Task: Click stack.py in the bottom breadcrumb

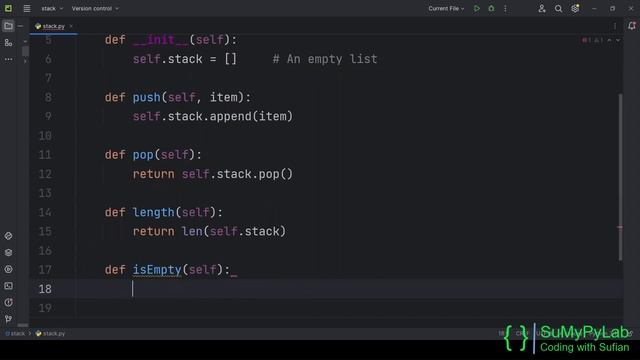Action: [51, 333]
